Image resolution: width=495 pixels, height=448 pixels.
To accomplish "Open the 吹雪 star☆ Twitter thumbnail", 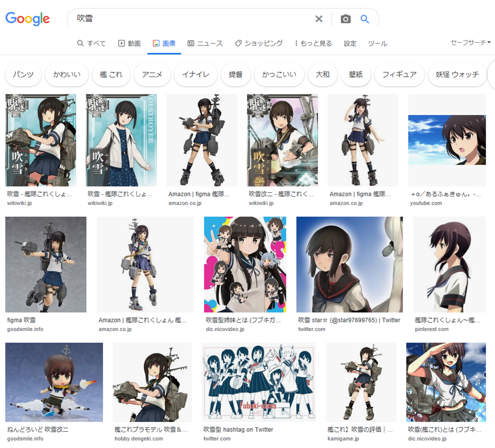I will tap(349, 264).
